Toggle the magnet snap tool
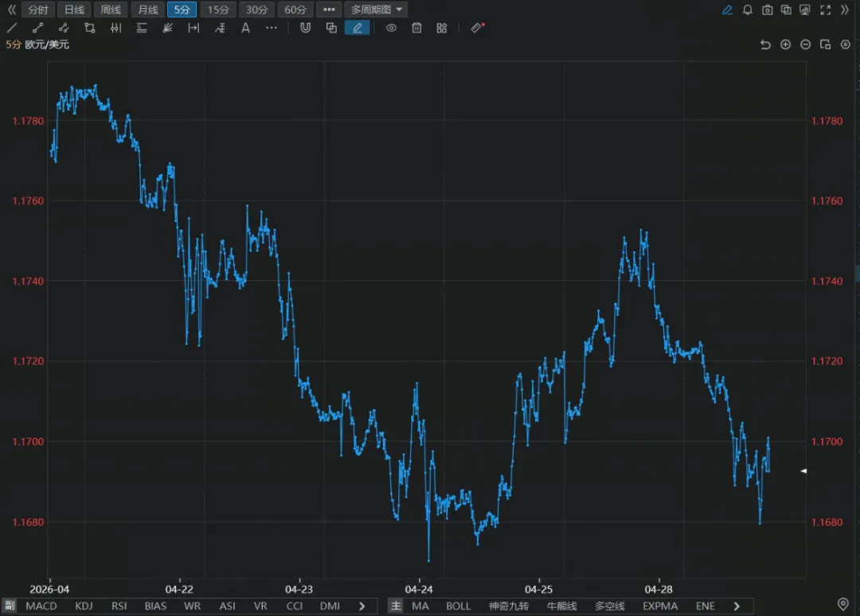 coord(306,28)
